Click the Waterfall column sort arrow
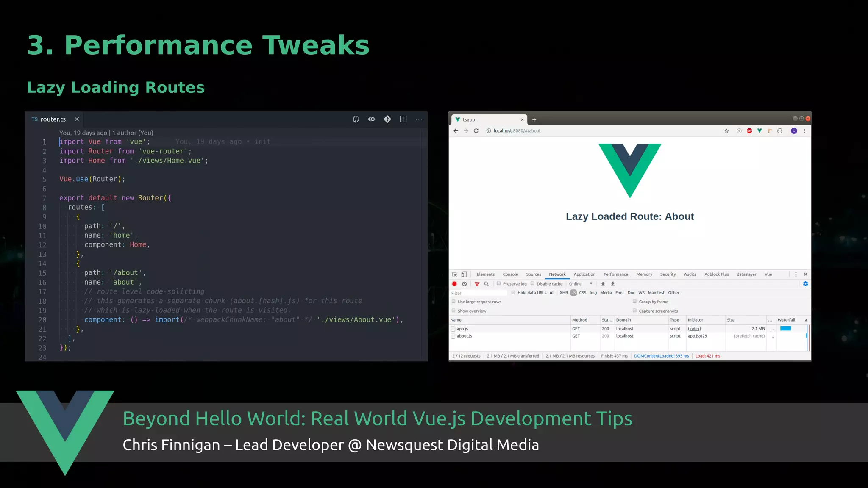 (x=806, y=320)
